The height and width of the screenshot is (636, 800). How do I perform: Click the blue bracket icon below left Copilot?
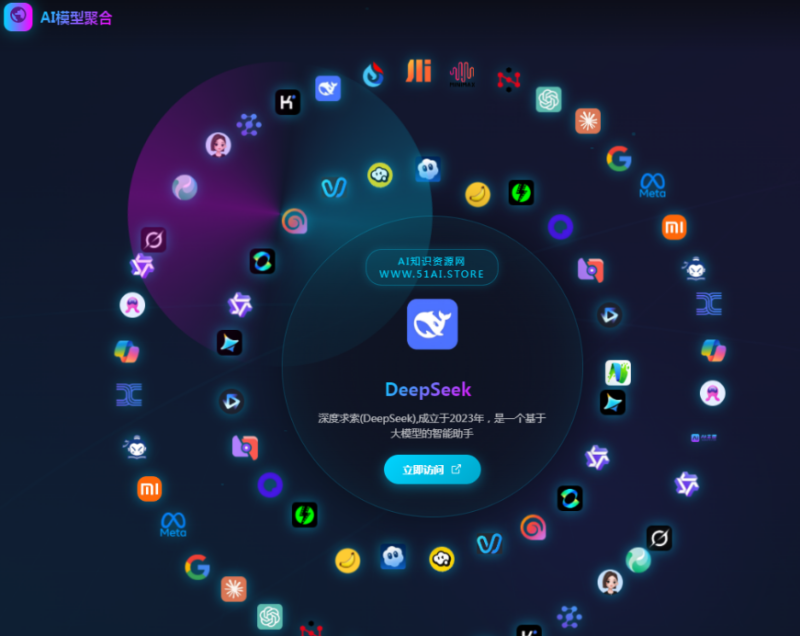click(129, 394)
